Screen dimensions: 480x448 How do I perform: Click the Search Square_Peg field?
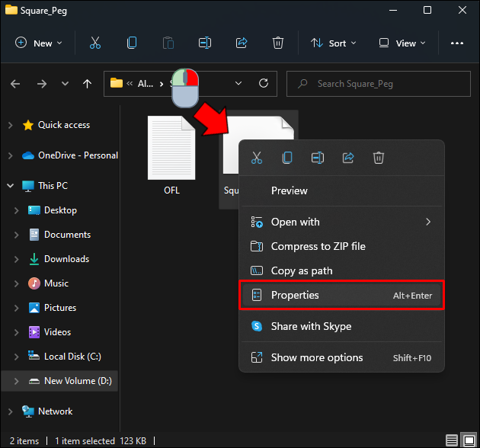point(379,84)
